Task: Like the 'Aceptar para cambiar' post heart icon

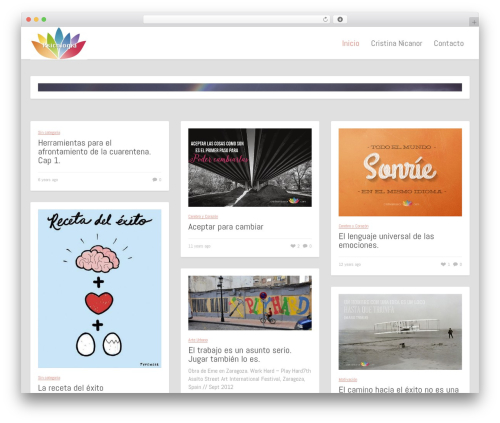Action: pos(293,246)
